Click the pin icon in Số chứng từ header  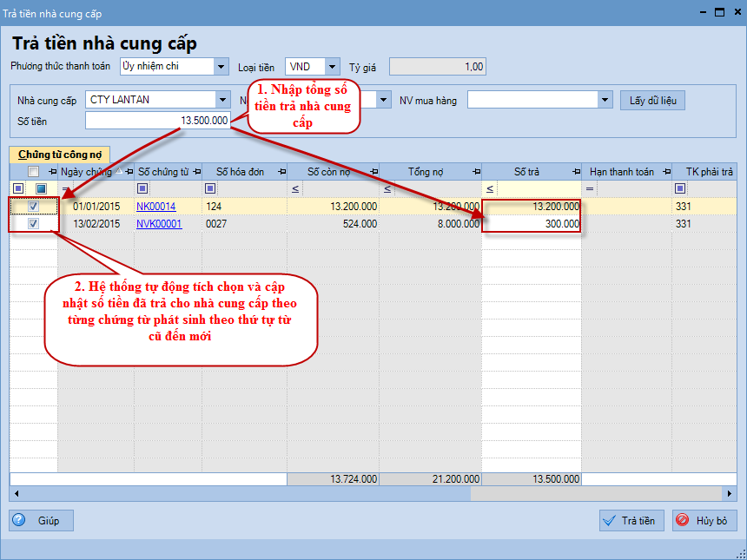pos(195,172)
